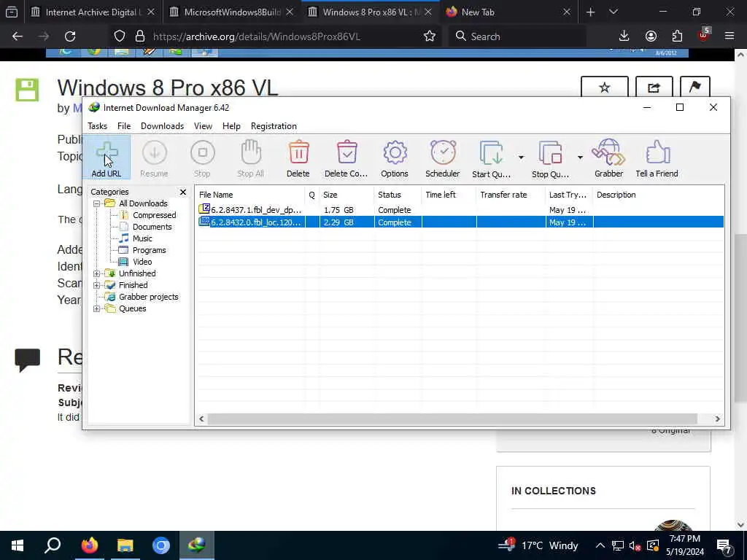
Task: Select the Compressed category
Action: [x=155, y=215]
